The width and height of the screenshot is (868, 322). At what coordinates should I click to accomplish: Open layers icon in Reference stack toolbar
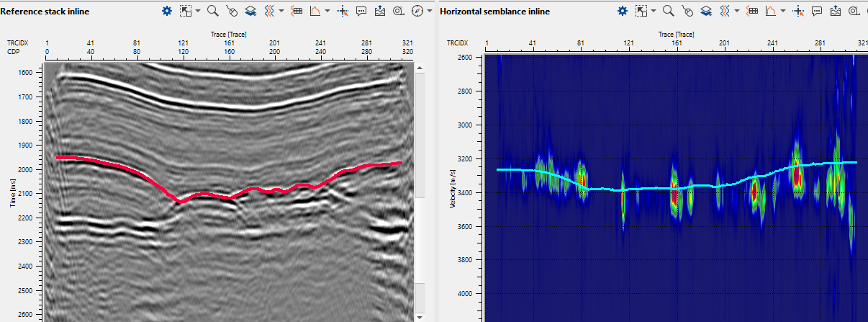pyautogui.click(x=250, y=11)
